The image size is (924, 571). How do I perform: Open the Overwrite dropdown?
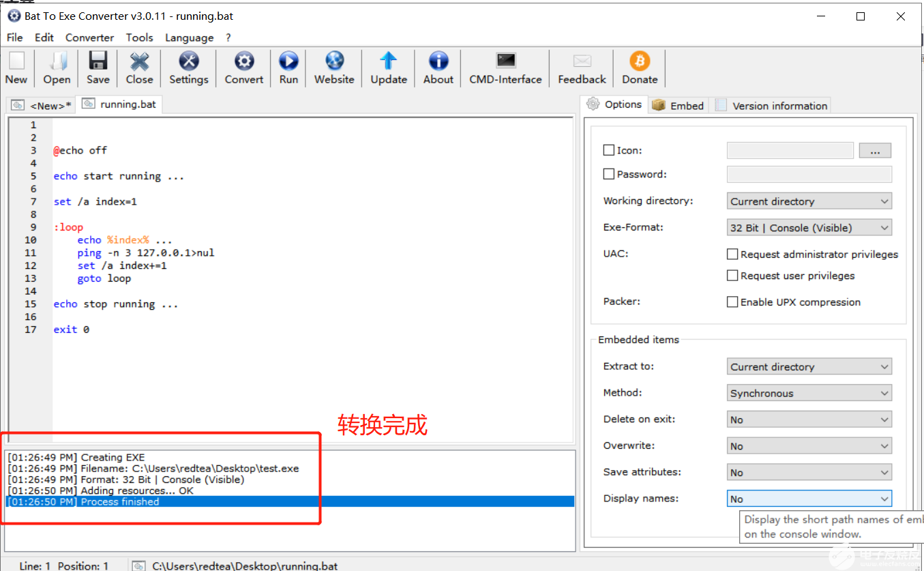click(x=809, y=446)
